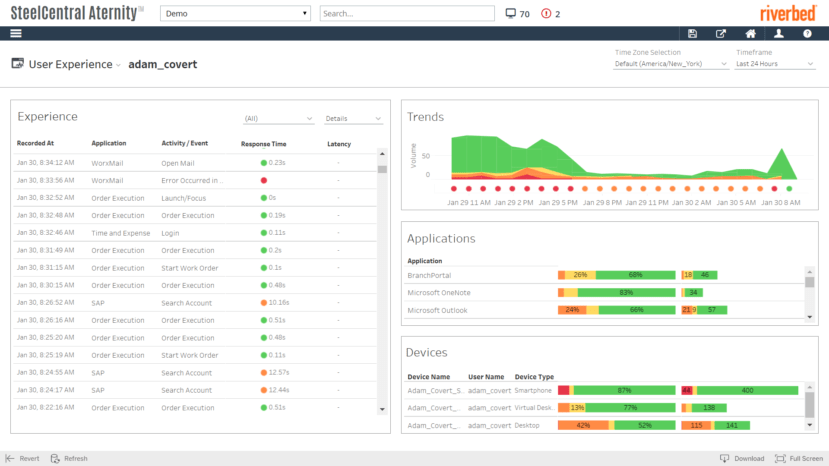Click the Device Type column header

534,377
